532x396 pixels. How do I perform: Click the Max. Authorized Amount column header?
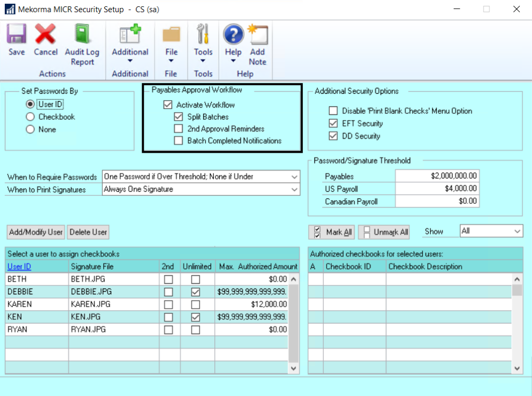tap(257, 266)
